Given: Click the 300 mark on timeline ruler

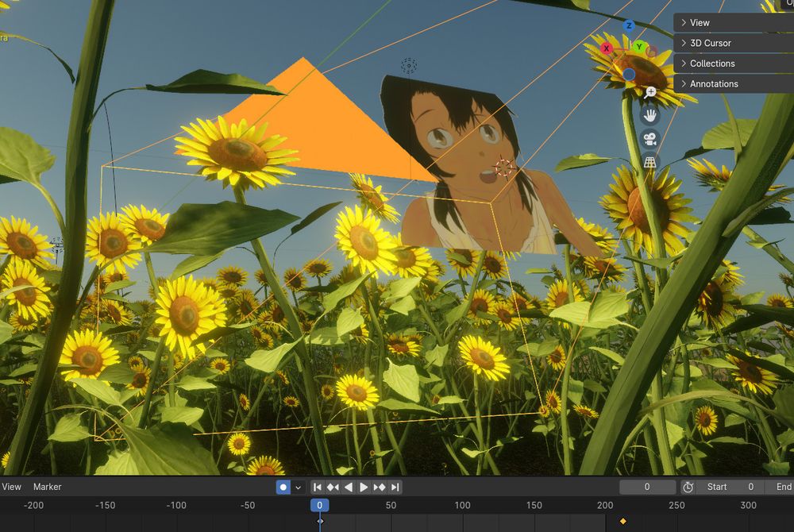Looking at the screenshot, I should click(748, 505).
